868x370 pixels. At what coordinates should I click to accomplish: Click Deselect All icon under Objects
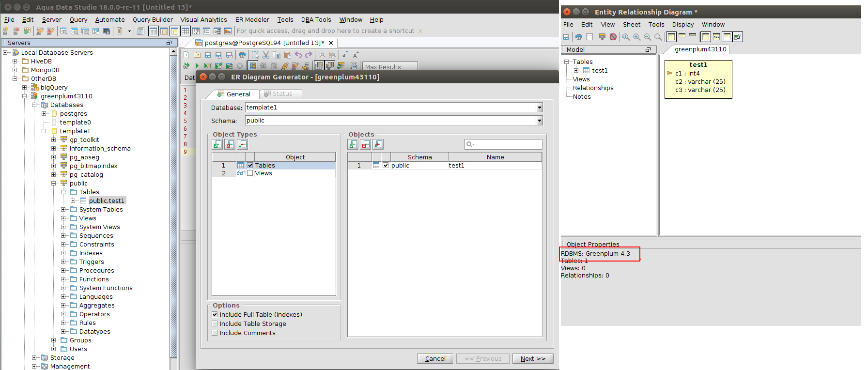click(x=366, y=144)
